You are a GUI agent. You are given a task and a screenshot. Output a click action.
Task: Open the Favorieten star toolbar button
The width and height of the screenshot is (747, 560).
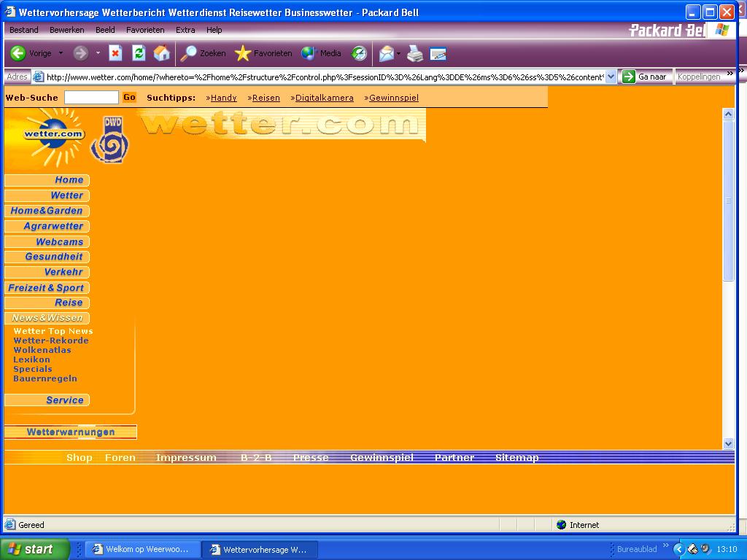pos(263,53)
